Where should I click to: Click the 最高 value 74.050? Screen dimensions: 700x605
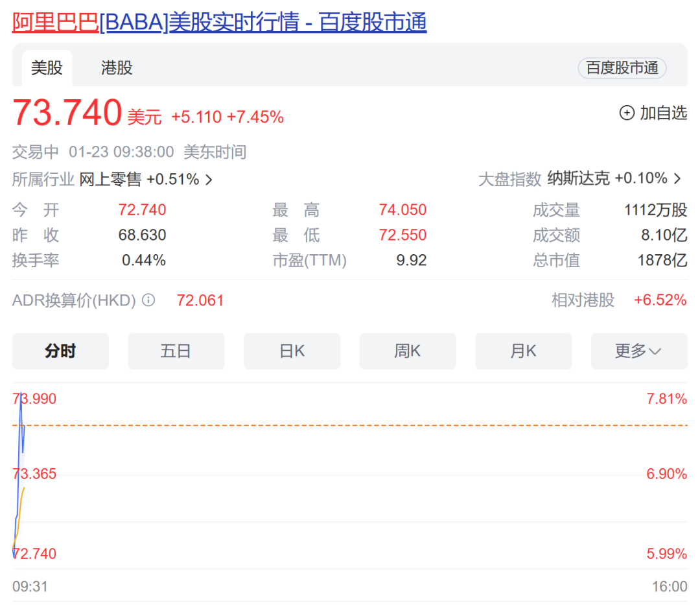pyautogui.click(x=402, y=209)
